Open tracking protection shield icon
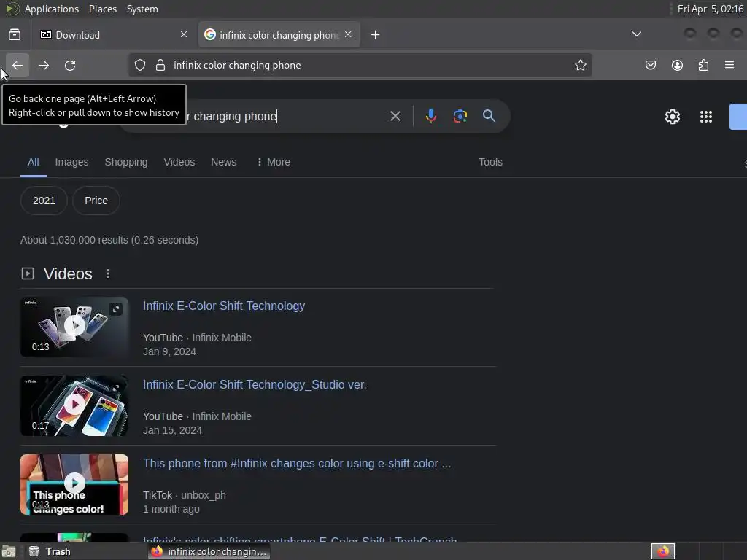The height and width of the screenshot is (560, 747). tap(139, 65)
